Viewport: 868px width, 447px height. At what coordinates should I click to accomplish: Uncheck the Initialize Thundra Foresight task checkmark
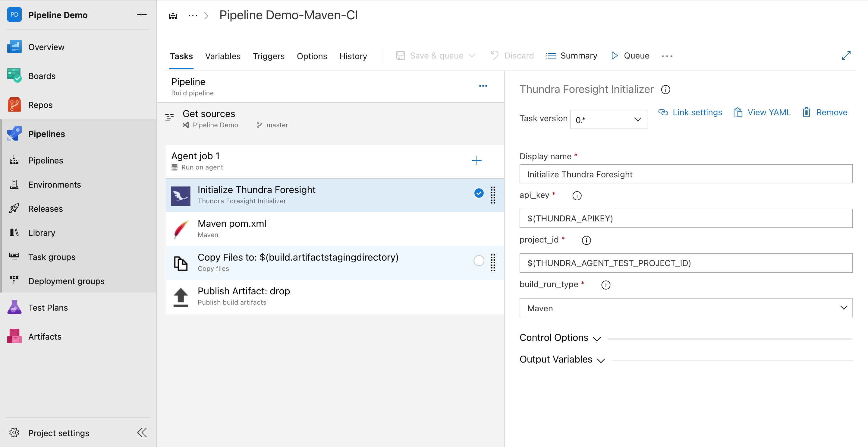(479, 193)
